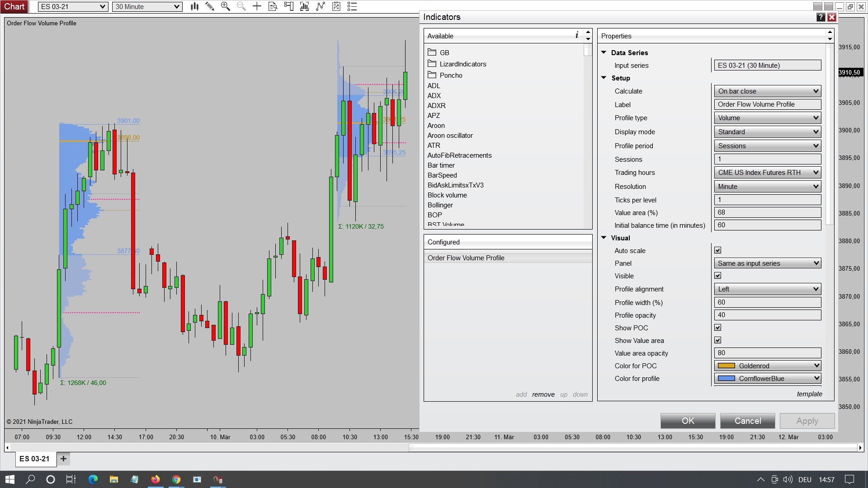Open the properties list icon

coord(352,6)
